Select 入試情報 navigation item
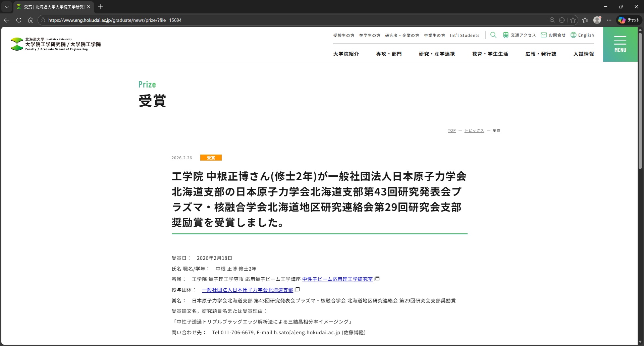This screenshot has width=644, height=346. [x=583, y=54]
